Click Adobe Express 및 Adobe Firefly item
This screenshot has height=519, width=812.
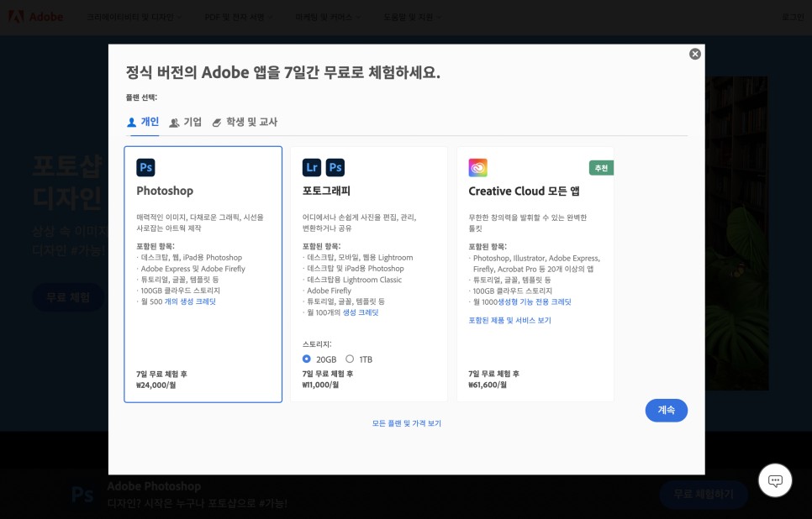(192, 269)
